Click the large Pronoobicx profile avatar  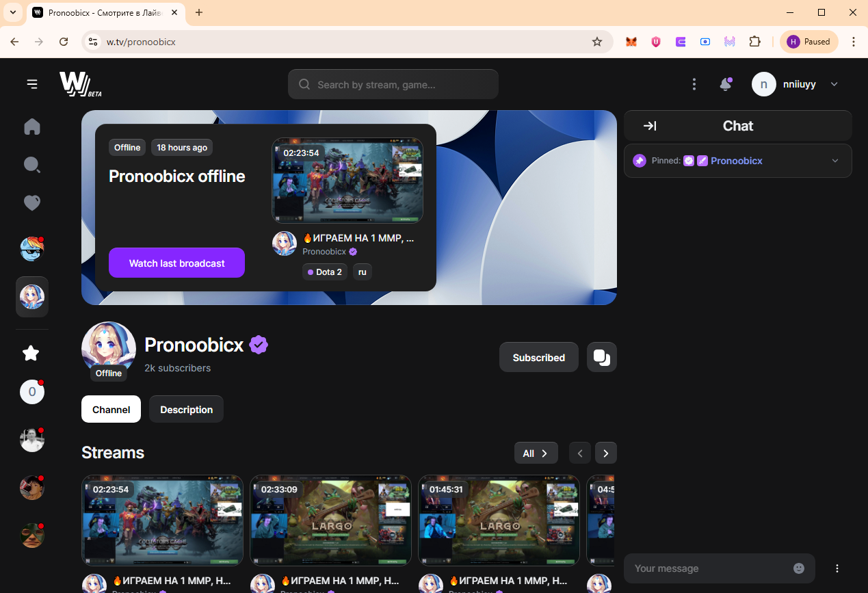(x=109, y=349)
